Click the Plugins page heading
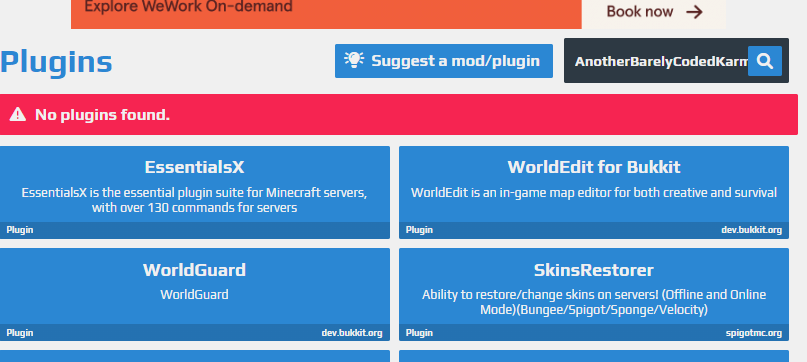The height and width of the screenshot is (362, 807). point(56,63)
